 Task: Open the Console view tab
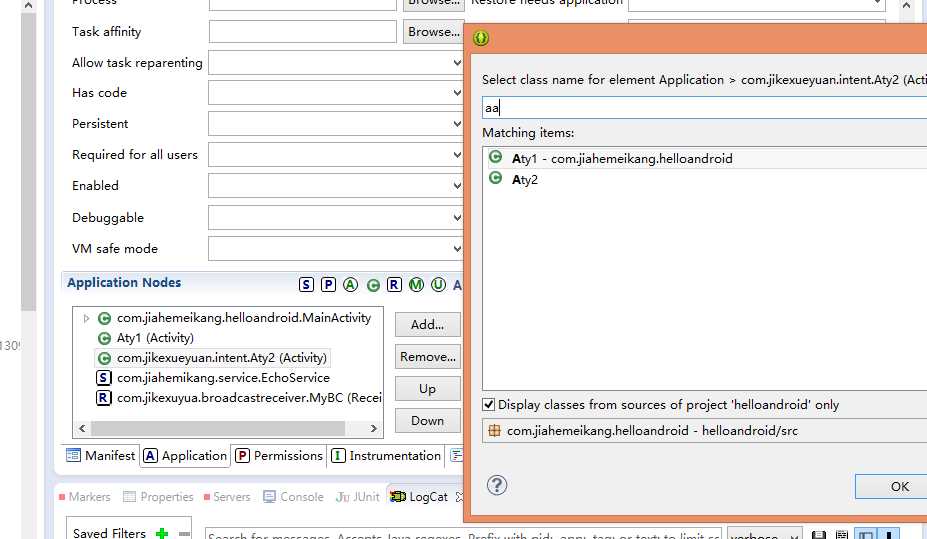(x=293, y=497)
